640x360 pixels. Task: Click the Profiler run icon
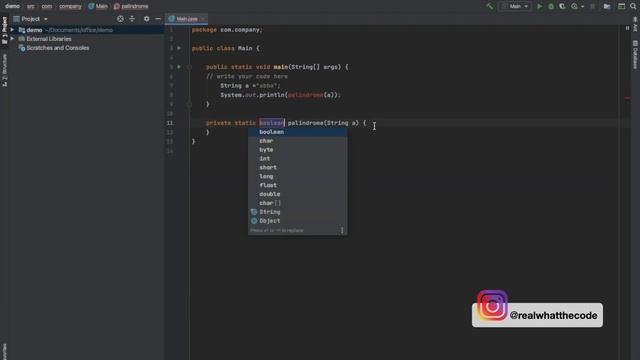point(574,6)
